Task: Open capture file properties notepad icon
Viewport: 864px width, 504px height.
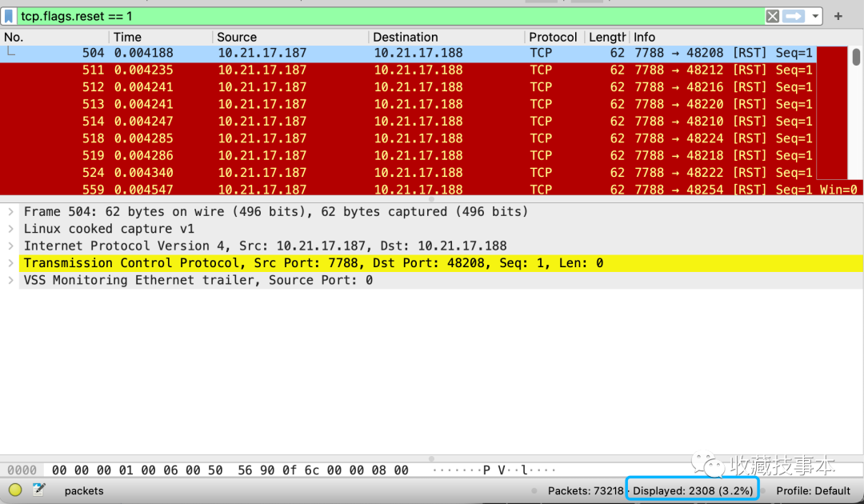Action: (x=38, y=490)
